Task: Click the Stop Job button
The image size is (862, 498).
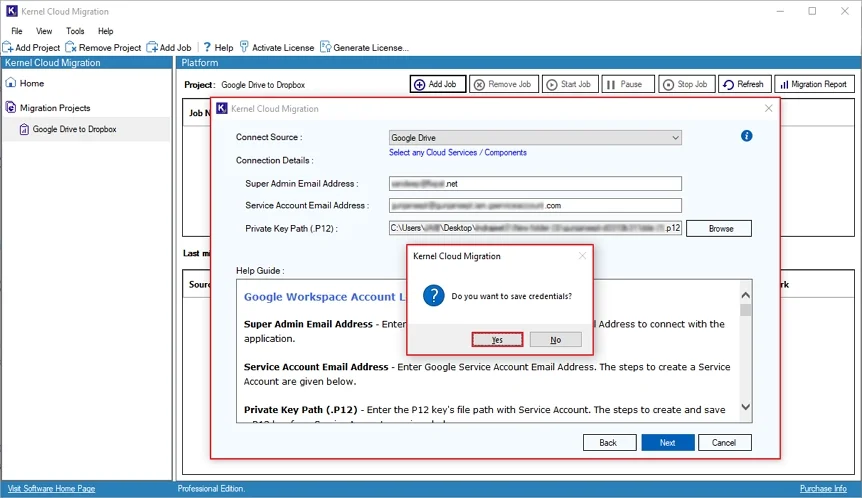Action: [687, 84]
